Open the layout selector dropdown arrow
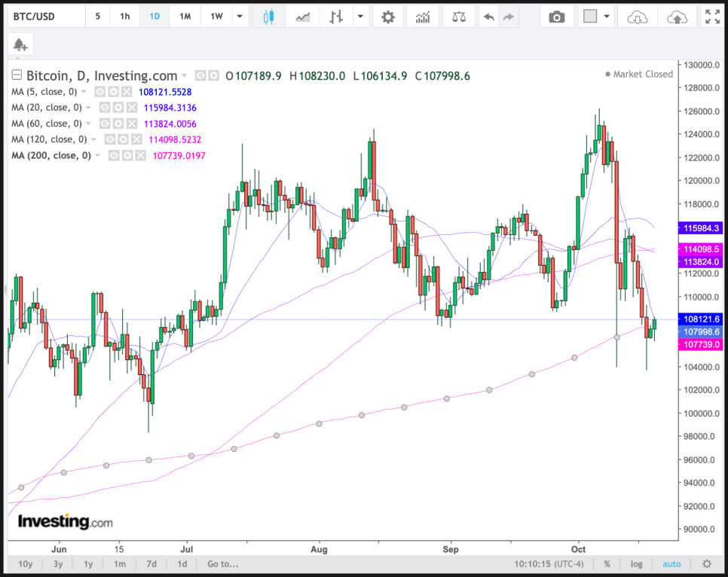Screen dimensions: 728x577 (x=607, y=17)
